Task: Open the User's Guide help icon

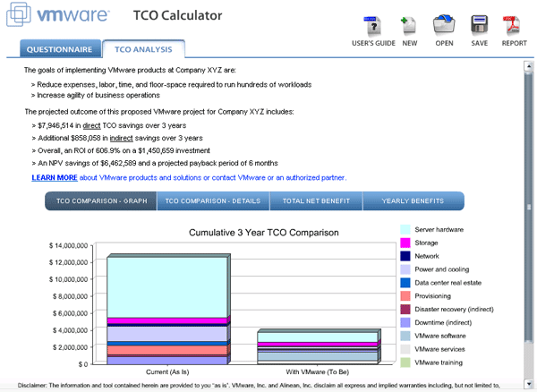Action: [373, 27]
